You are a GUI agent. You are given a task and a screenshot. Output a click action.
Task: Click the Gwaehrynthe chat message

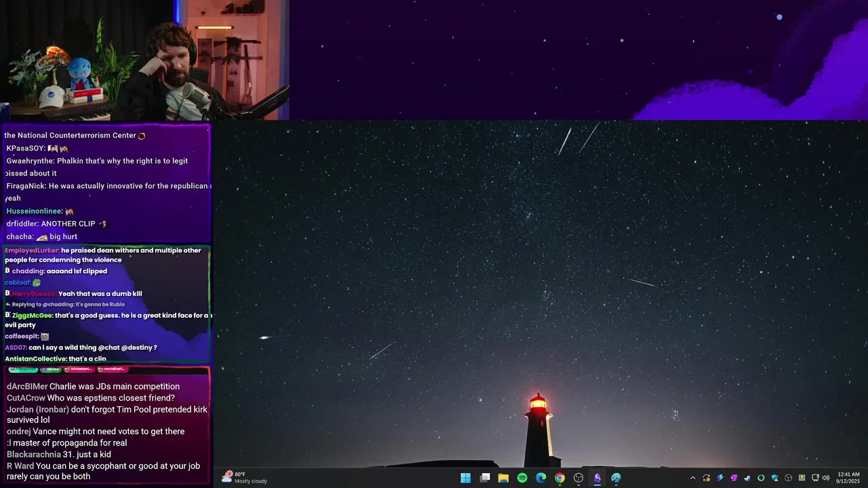(98, 167)
